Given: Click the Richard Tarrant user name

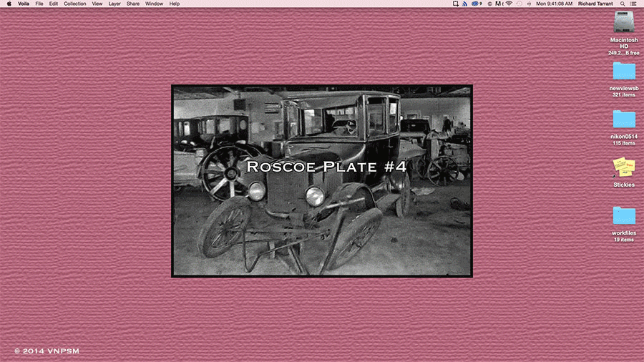Looking at the screenshot, I should 595,4.
